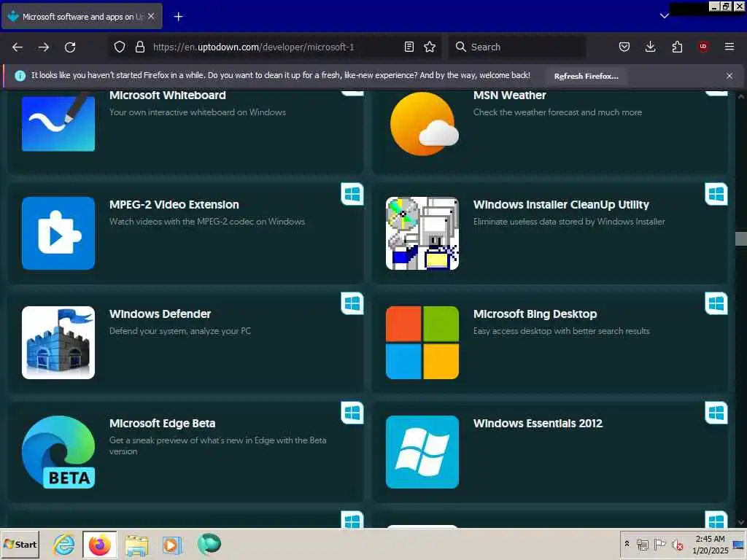
Task: Open Windows Defender title link
Action: pyautogui.click(x=160, y=314)
